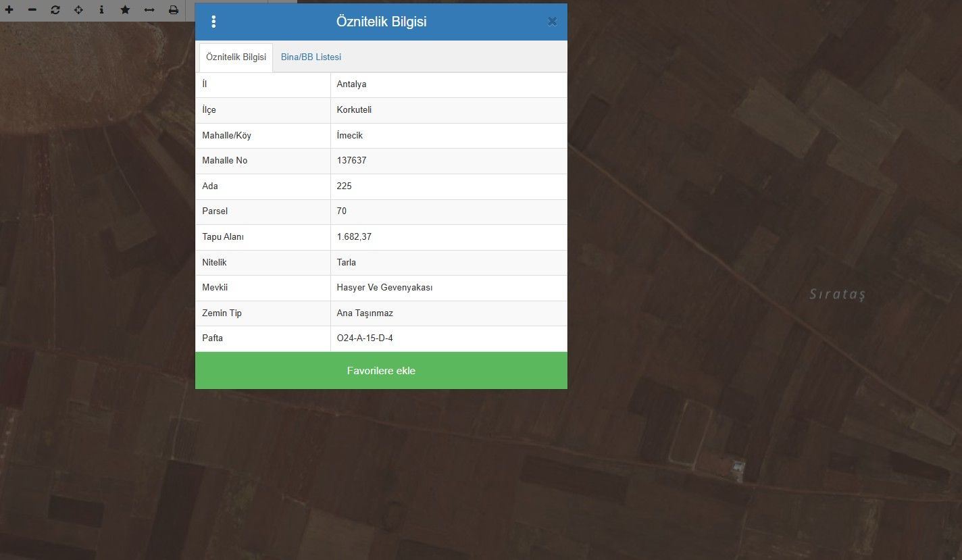Click the Öznitelik Bilgisi dialog title bar
Screen dimensions: 962x560
point(381,22)
